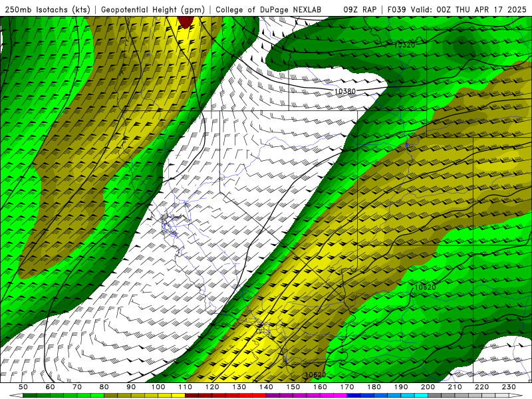Click the '90' colorbar value
Viewport: 532px width, 399px height.
[x=131, y=387]
